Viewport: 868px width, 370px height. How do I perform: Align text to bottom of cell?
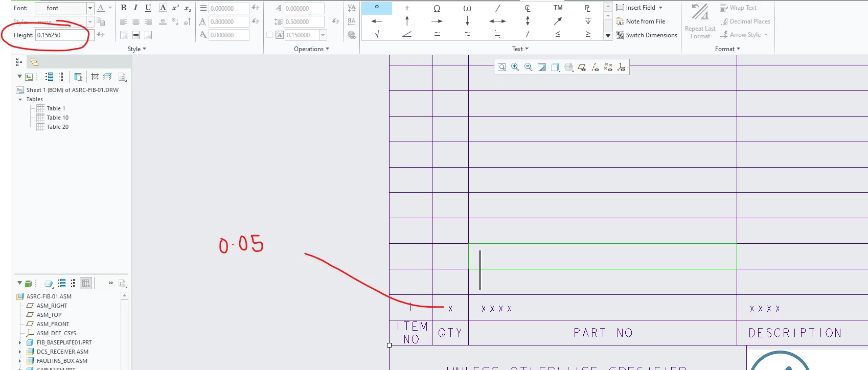pos(148,35)
